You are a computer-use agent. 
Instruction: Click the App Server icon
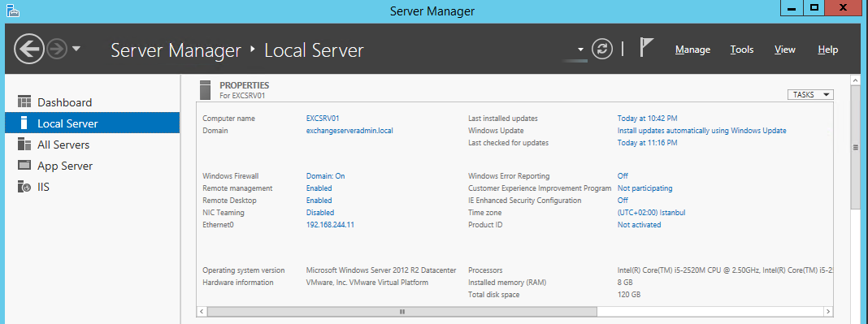click(x=24, y=166)
